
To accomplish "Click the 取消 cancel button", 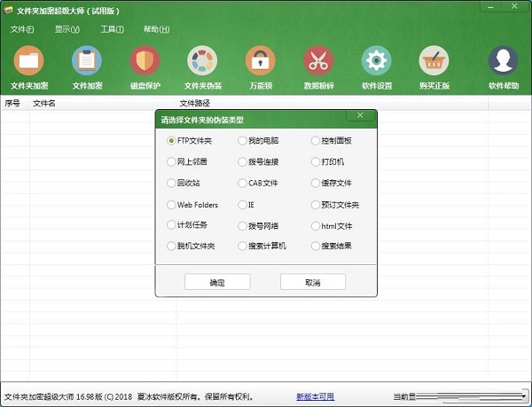I will [x=313, y=282].
